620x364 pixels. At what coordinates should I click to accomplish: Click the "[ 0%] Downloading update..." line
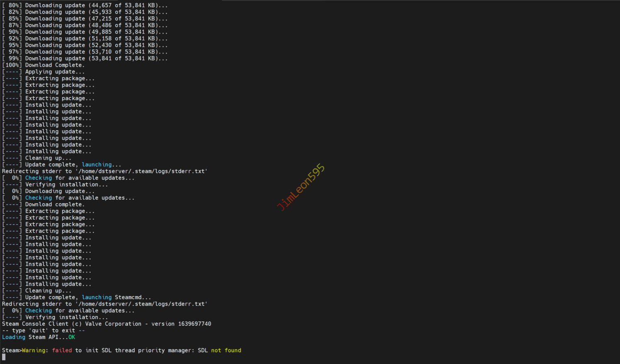point(49,191)
